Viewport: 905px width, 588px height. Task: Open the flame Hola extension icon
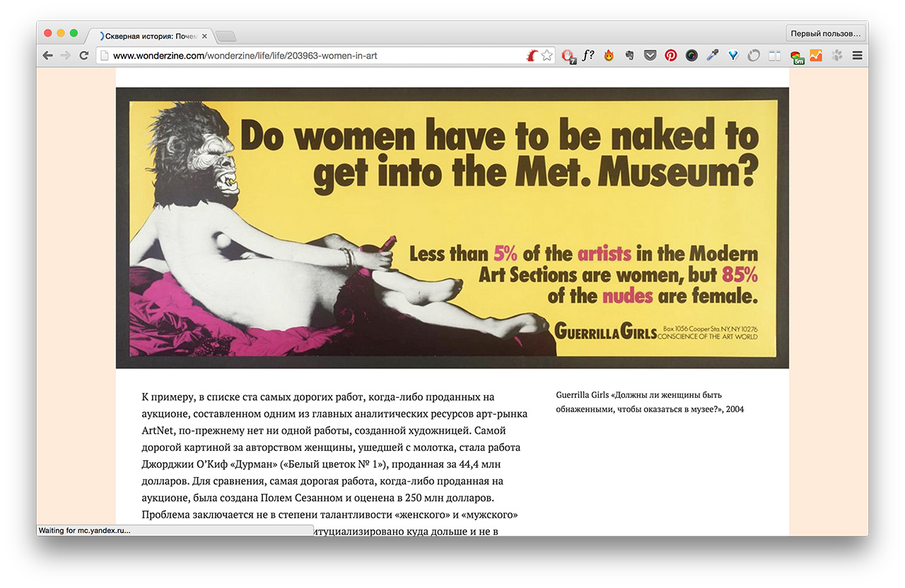609,56
